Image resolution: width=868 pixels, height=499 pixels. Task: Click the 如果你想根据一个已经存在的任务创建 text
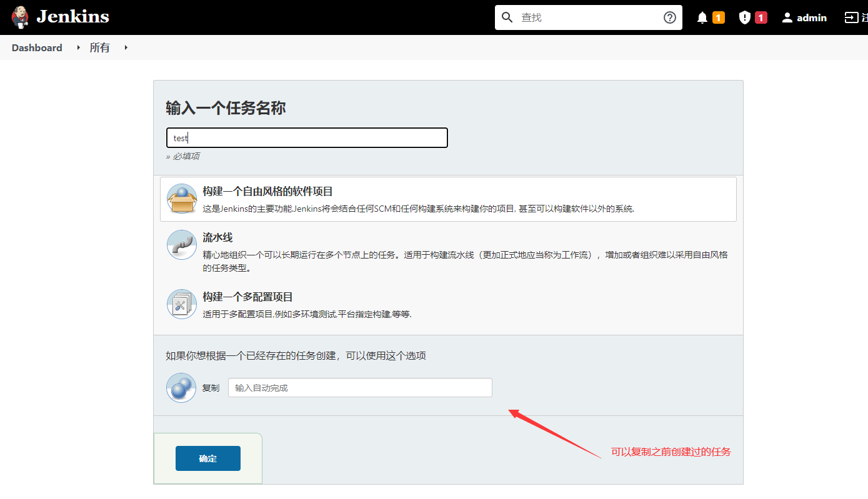point(296,356)
